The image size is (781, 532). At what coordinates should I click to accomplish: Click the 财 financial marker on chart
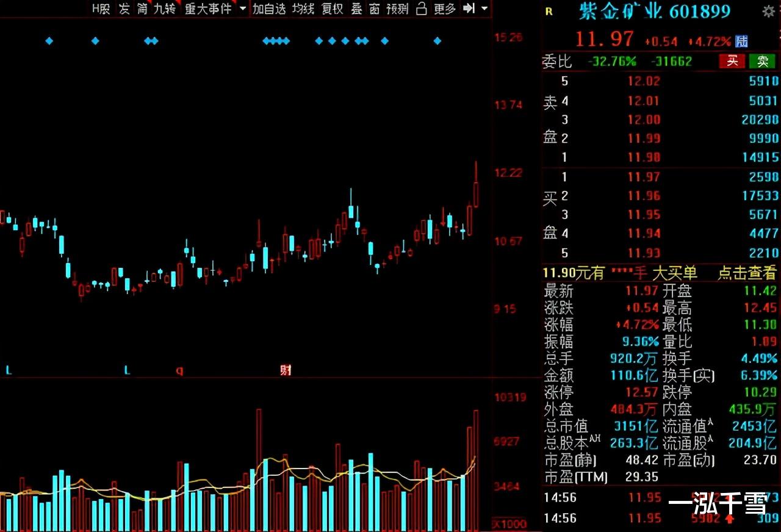285,370
